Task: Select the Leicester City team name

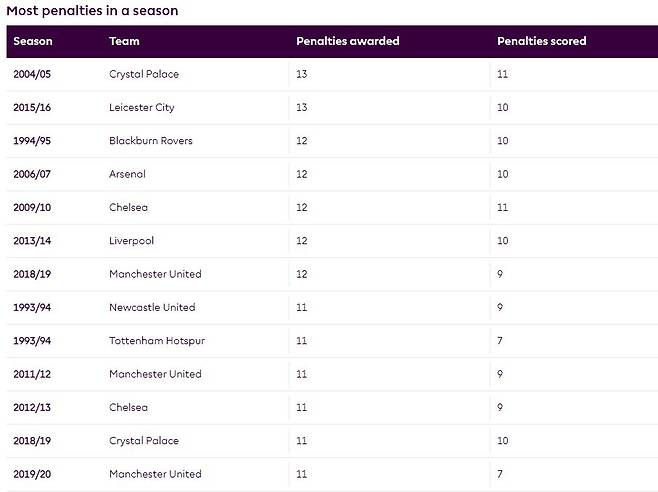Action: 142,108
